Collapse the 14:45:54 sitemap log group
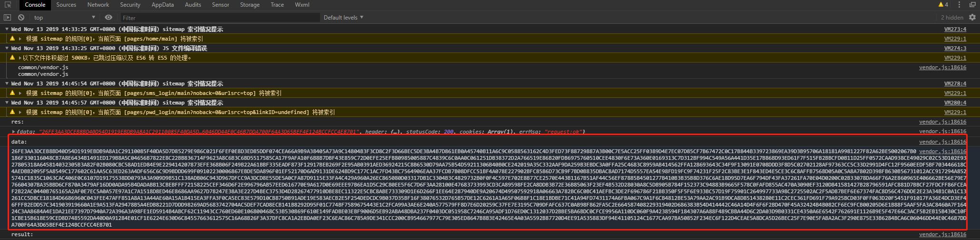980x240 pixels. click(x=7, y=83)
